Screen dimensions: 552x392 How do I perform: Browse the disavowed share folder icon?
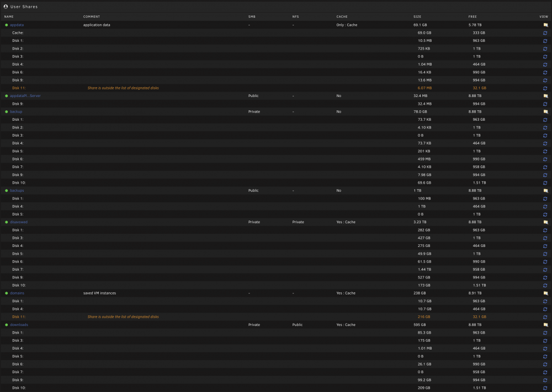tap(545, 222)
